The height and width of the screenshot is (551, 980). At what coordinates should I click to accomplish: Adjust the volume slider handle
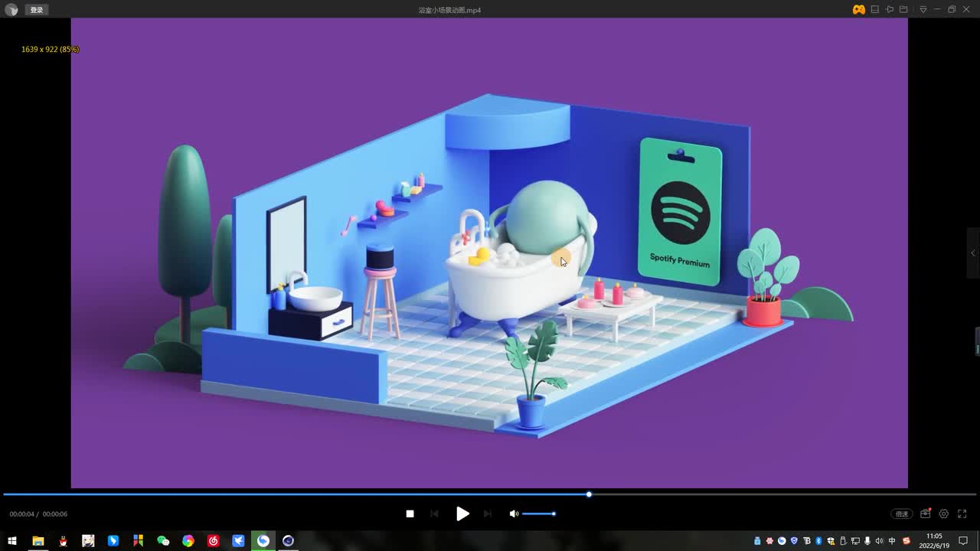554,514
